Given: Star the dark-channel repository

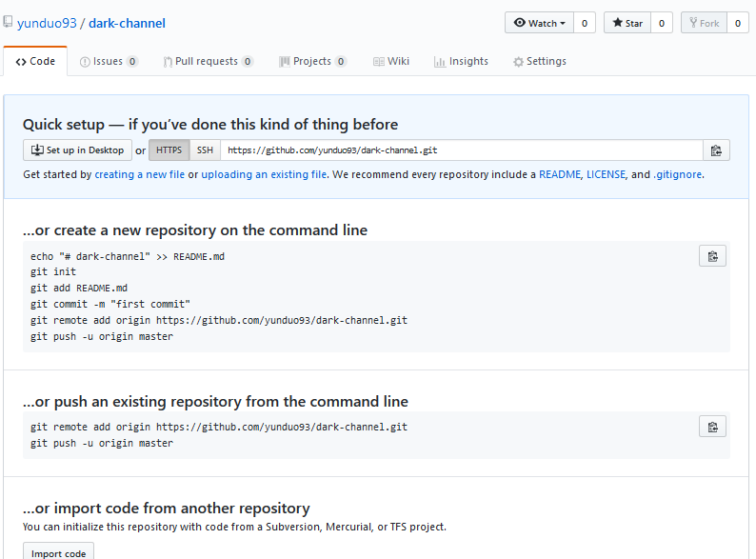Looking at the screenshot, I should pos(627,23).
